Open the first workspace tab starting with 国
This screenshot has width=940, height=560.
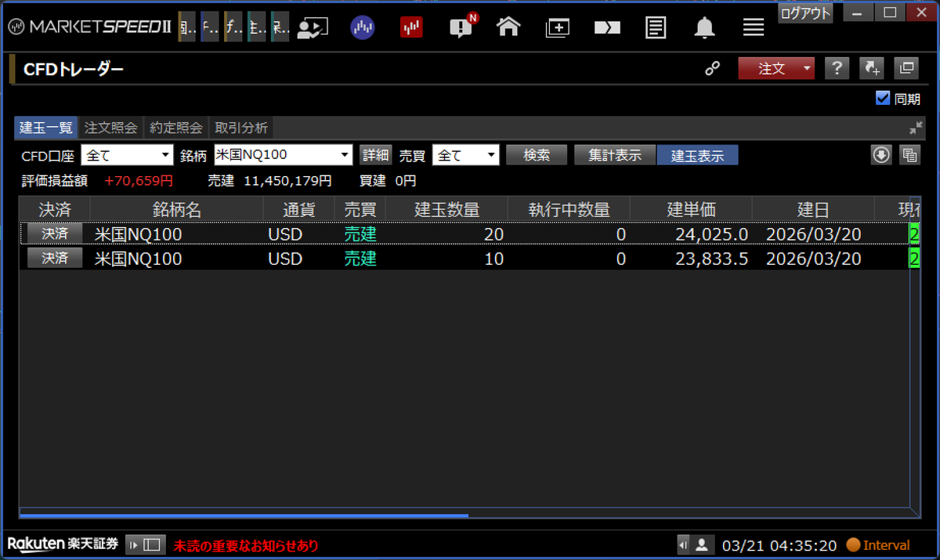click(x=187, y=27)
